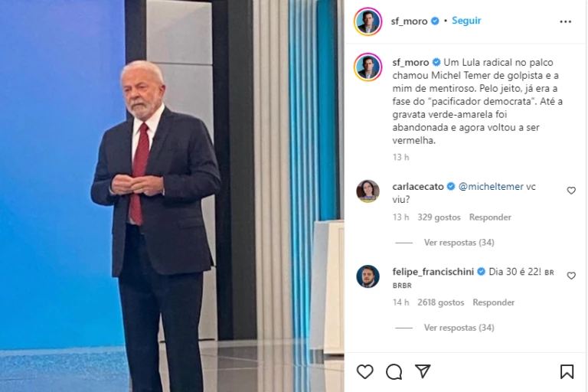Open the three-dot more options menu
588x392 pixels.
(x=566, y=21)
